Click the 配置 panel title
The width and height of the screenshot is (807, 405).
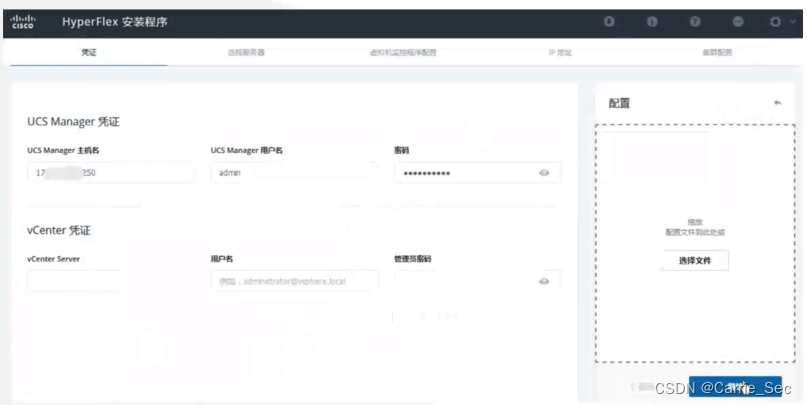click(x=619, y=103)
